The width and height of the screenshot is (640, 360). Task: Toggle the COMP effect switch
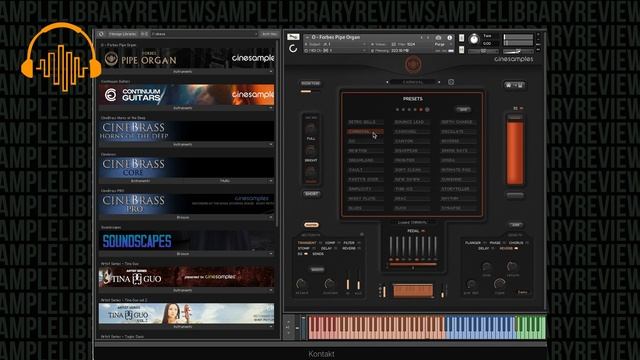[339, 243]
